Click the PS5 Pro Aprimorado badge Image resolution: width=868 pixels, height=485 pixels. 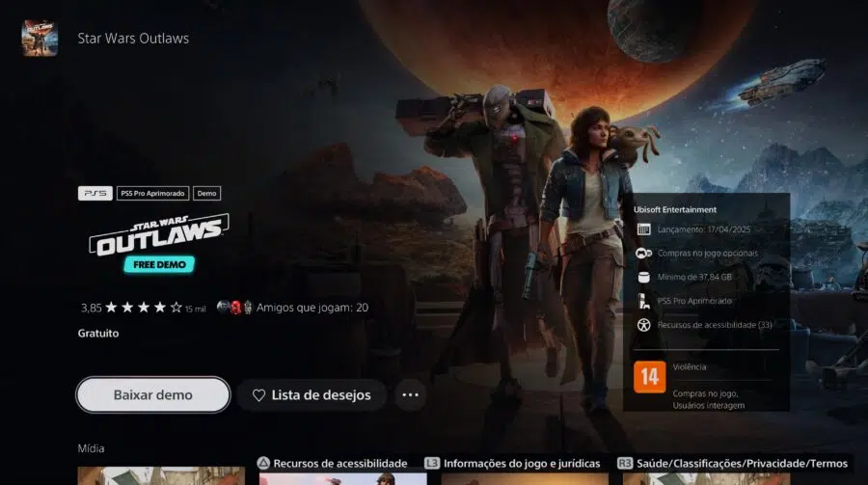(152, 193)
